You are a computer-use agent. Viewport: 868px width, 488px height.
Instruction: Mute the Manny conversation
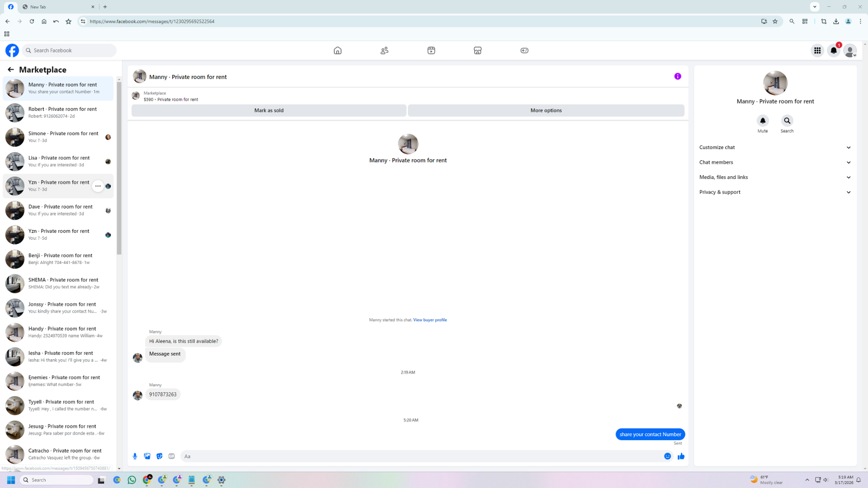tap(763, 121)
